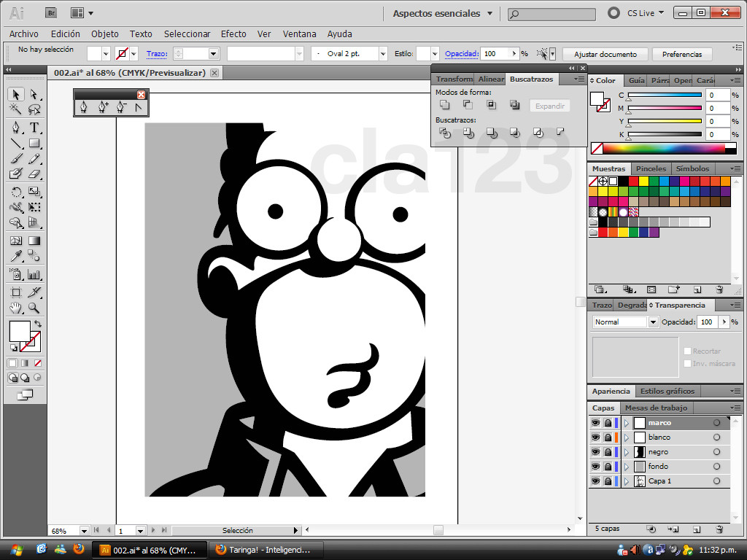
Task: Click the Opacidad link in control bar
Action: coord(461,54)
